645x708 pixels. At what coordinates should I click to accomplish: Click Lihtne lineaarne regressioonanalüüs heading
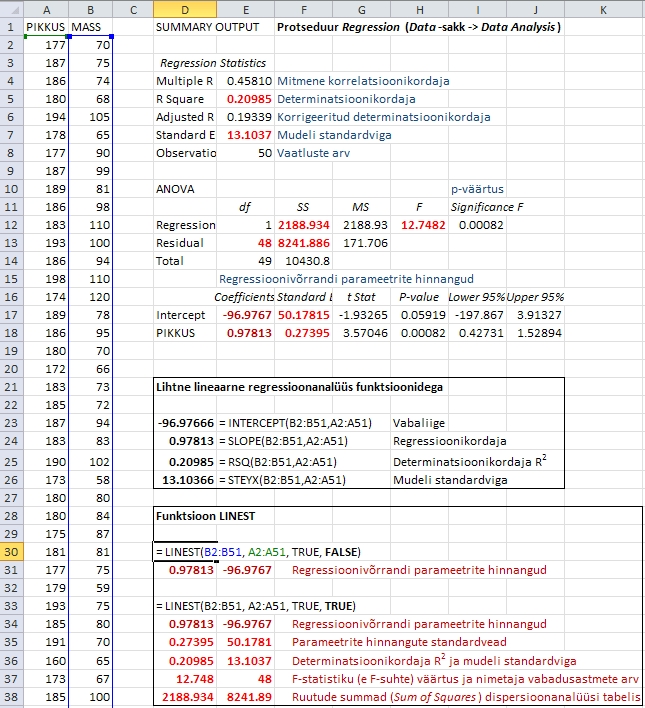click(299, 387)
